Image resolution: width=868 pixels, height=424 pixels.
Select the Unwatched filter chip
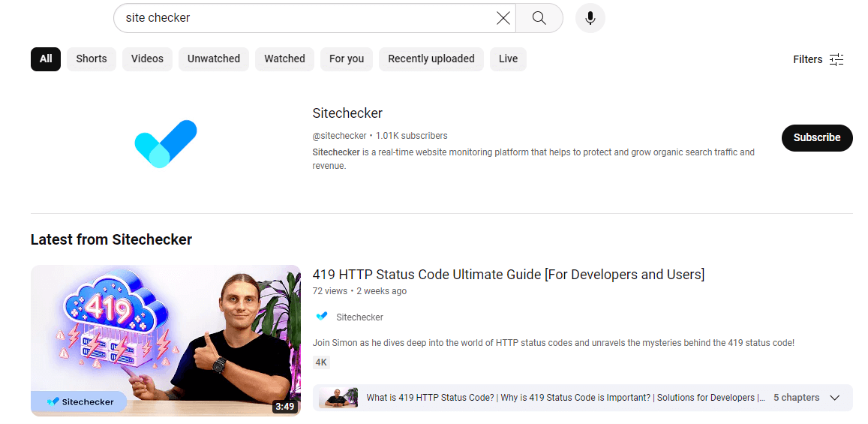pyautogui.click(x=214, y=59)
